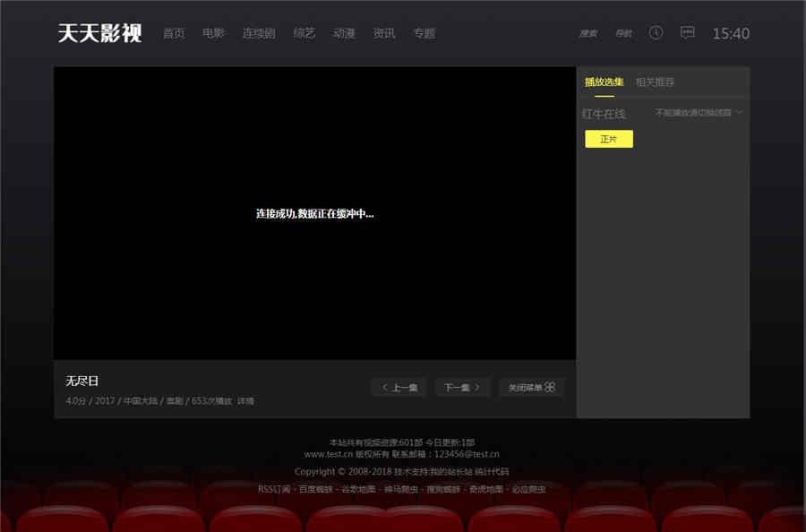Image resolution: width=806 pixels, height=532 pixels.
Task: Toggle the side menu with 关闭菜单
Action: pyautogui.click(x=532, y=387)
